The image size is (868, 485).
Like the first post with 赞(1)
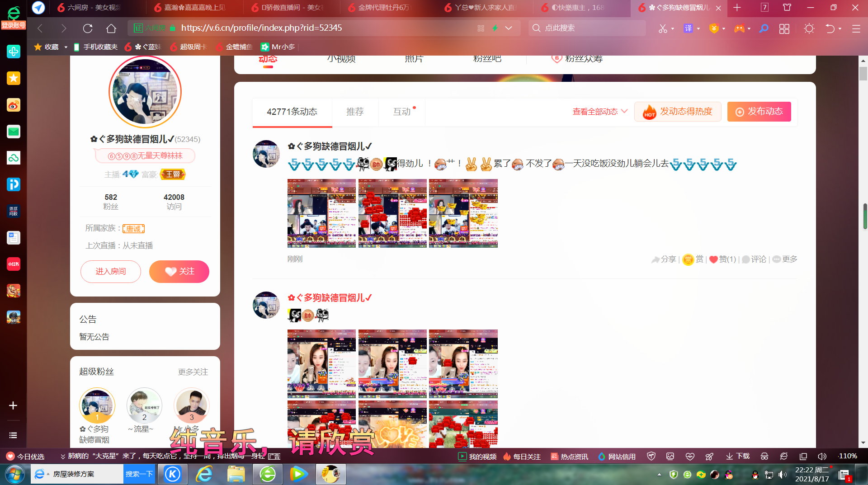click(723, 259)
